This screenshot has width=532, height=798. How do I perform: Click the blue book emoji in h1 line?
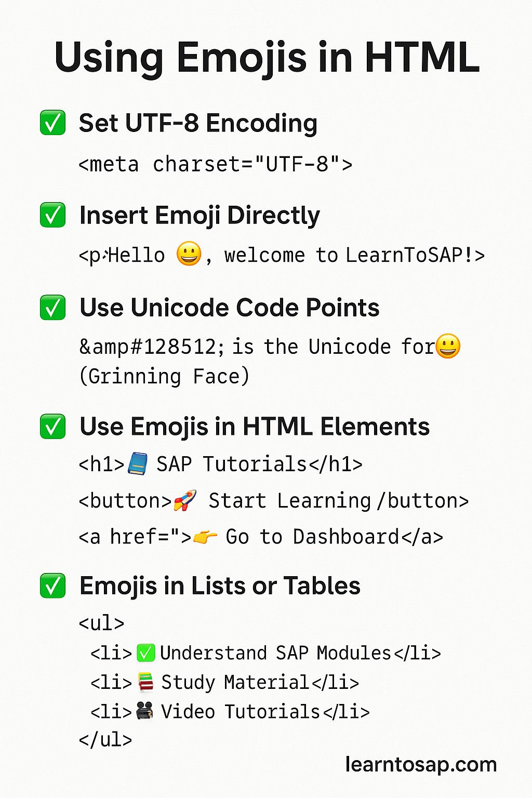click(137, 463)
